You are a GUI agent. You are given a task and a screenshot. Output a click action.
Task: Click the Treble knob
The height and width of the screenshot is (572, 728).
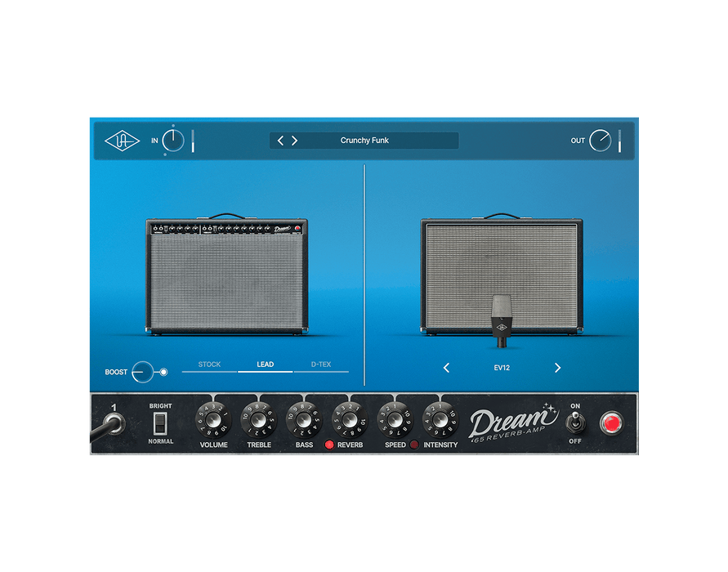259,420
